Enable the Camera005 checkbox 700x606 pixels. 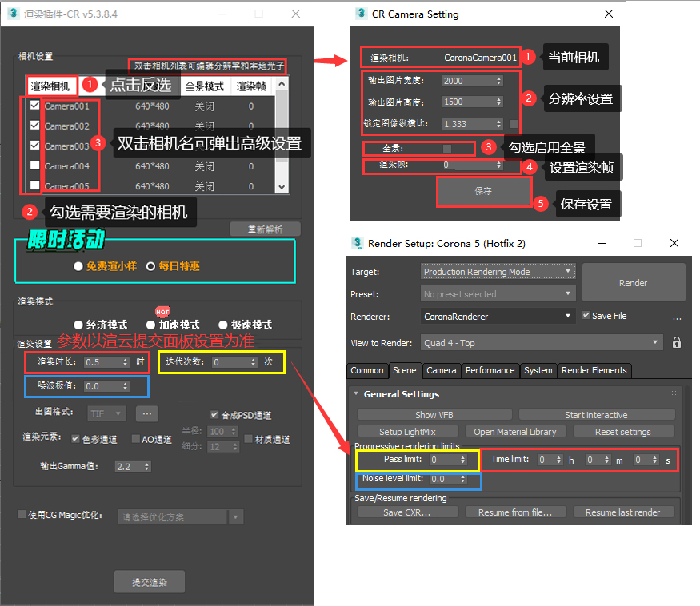pos(35,185)
